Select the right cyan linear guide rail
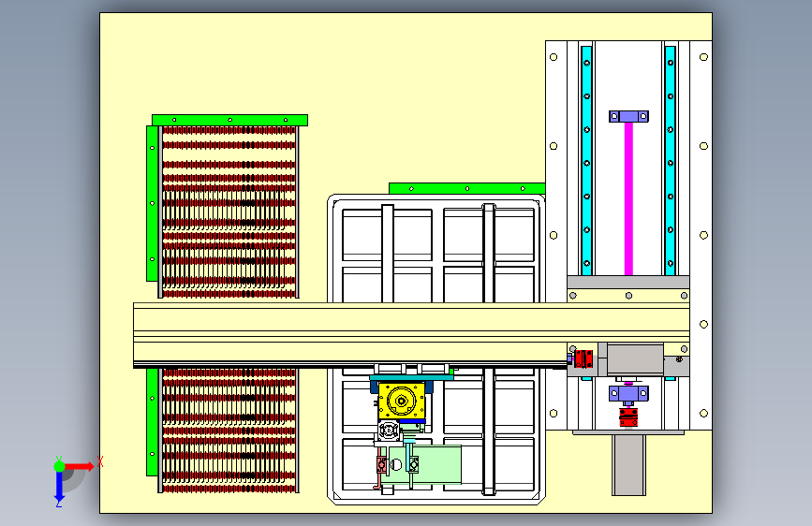 [670, 160]
